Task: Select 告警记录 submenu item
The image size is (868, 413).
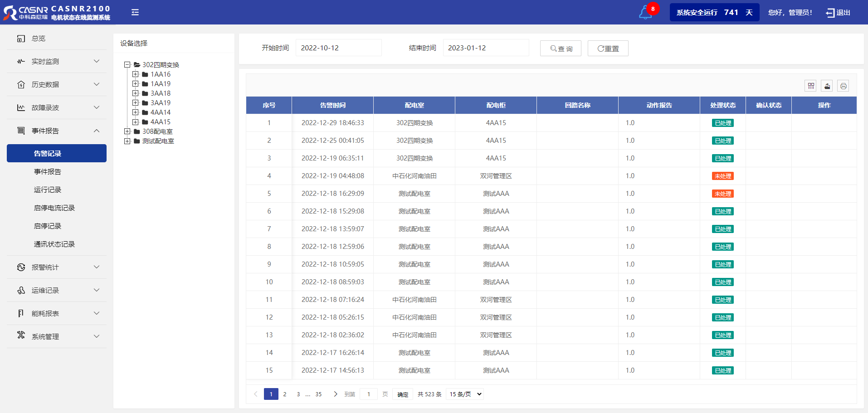Action: (57, 153)
